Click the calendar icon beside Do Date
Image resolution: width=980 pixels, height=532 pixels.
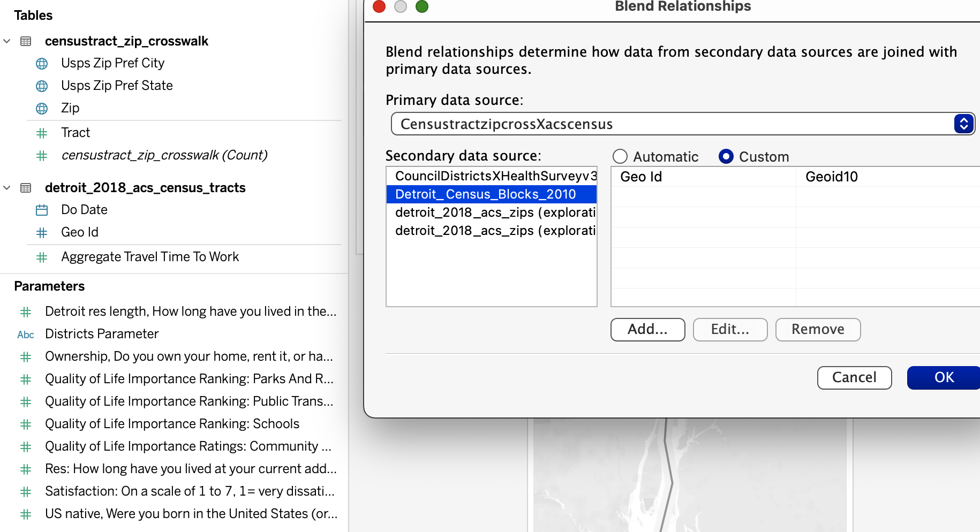tap(42, 210)
